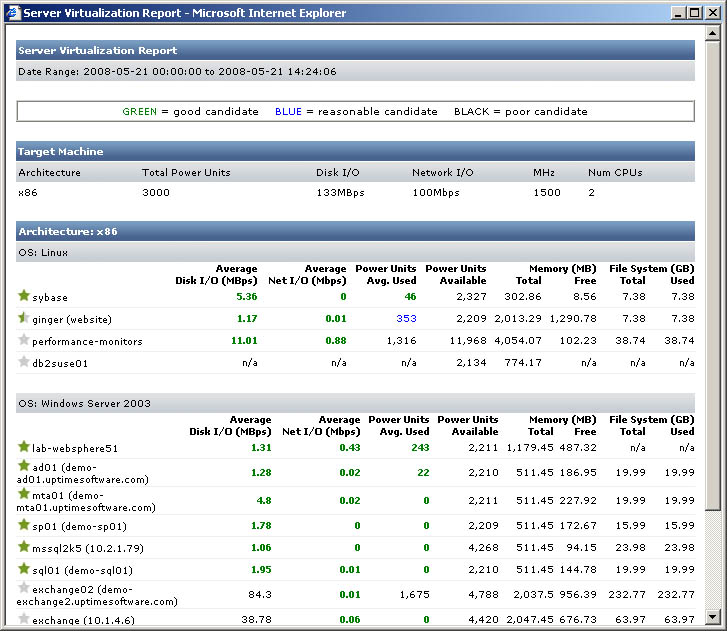Click exchange02 power units used 1,675

click(415, 595)
